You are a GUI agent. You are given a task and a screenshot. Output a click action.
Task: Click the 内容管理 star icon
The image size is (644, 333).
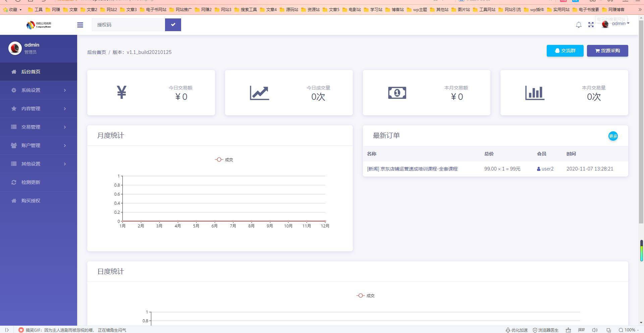14,109
